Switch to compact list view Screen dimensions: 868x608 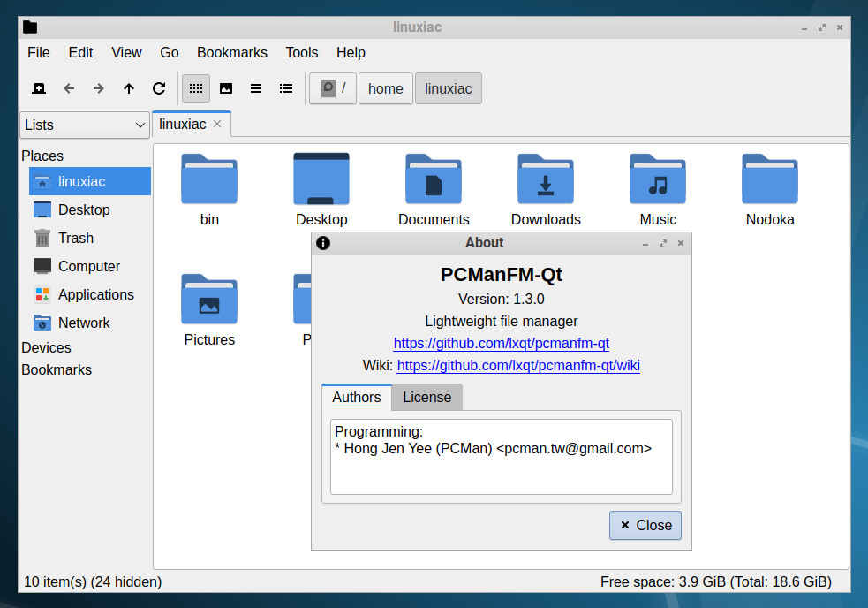click(x=256, y=88)
